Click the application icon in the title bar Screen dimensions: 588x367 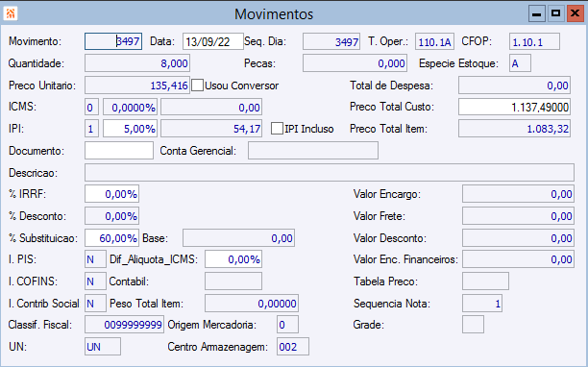11,13
